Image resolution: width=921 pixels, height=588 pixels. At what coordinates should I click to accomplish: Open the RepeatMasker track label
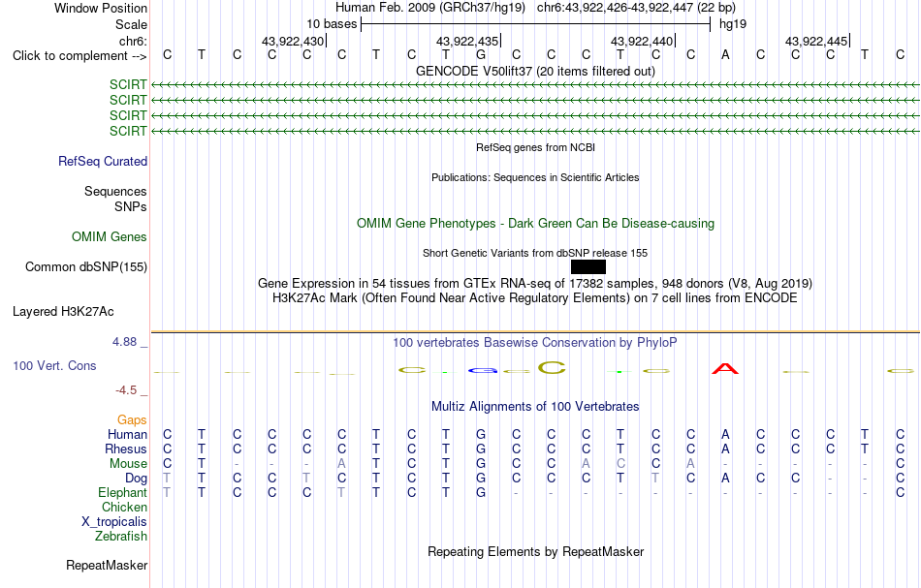tap(107, 565)
